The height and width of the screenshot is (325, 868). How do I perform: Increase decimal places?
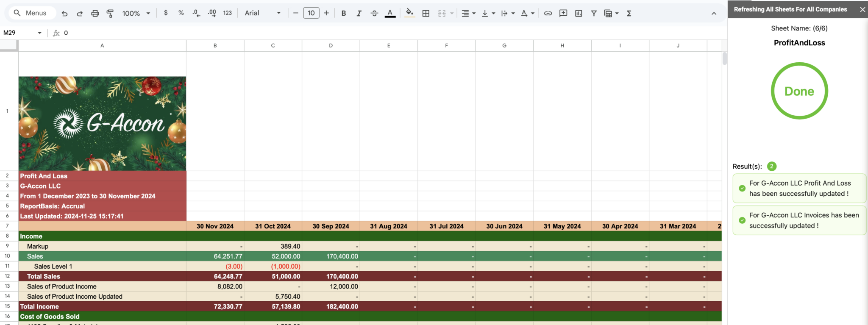point(212,13)
